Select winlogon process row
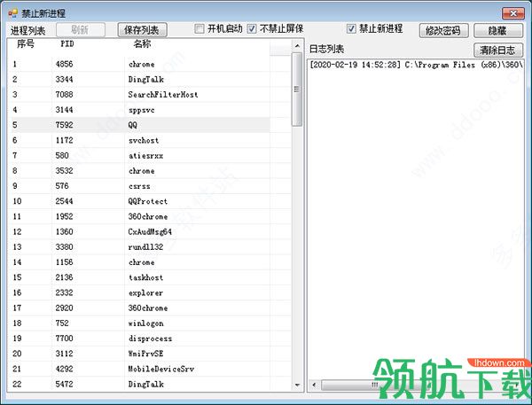This screenshot has width=532, height=405. point(141,323)
